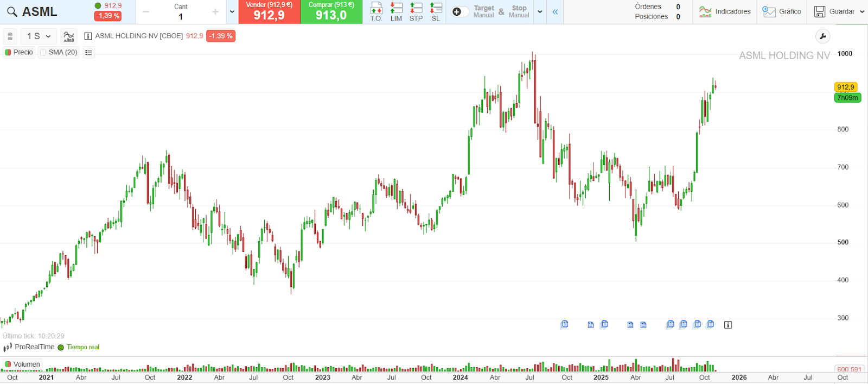Open the Gráfico menu
Image resolution: width=868 pixels, height=384 pixels.
(782, 11)
